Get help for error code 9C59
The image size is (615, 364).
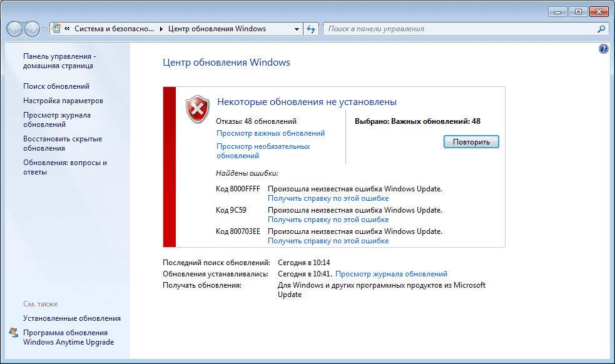pyautogui.click(x=328, y=220)
